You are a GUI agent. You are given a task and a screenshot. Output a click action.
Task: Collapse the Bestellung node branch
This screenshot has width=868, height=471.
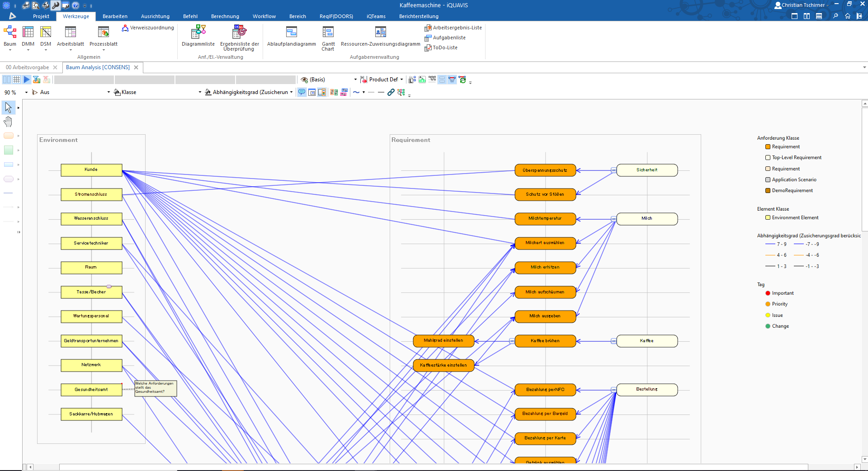pyautogui.click(x=613, y=390)
